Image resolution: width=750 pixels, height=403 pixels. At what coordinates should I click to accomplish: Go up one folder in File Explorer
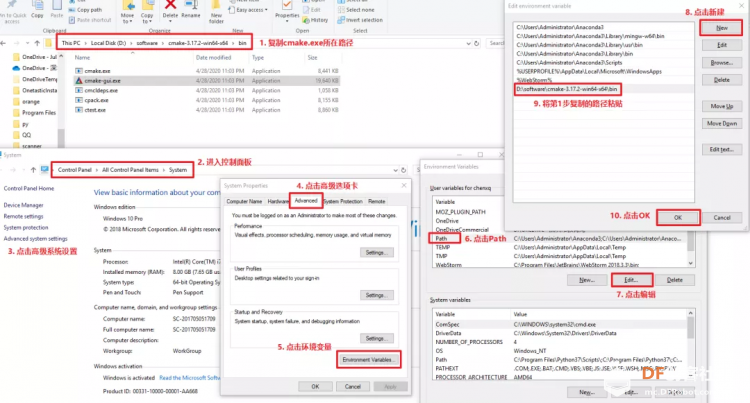click(37, 43)
